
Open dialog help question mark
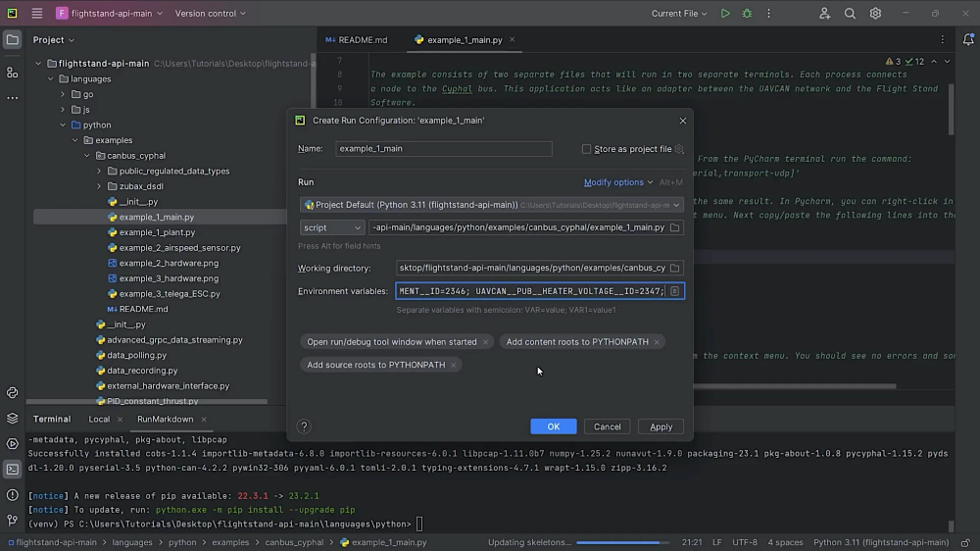coord(304,426)
